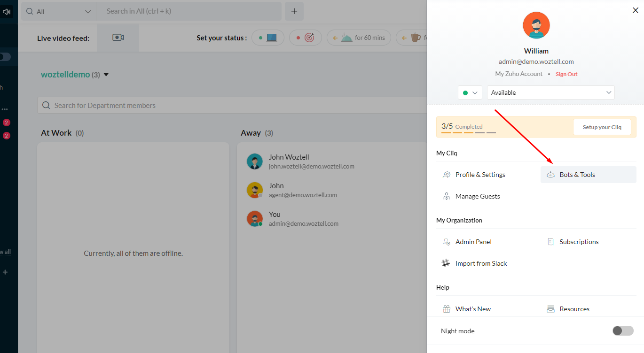This screenshot has height=353, width=644.
Task: Click the "Live video feed:" label
Action: [x=63, y=38]
